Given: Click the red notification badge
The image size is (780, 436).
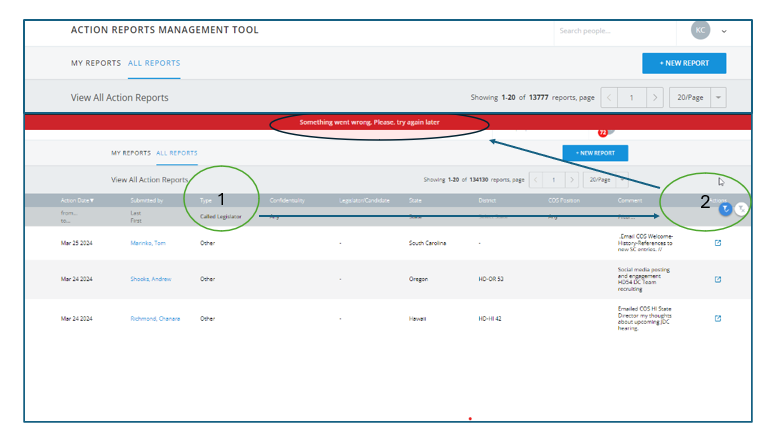Looking at the screenshot, I should (x=603, y=132).
